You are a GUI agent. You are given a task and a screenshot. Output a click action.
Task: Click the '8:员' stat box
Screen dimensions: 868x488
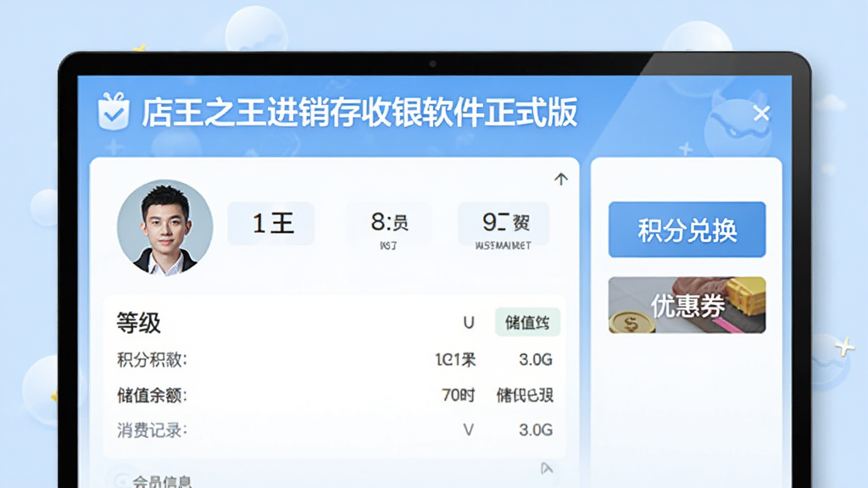click(390, 224)
